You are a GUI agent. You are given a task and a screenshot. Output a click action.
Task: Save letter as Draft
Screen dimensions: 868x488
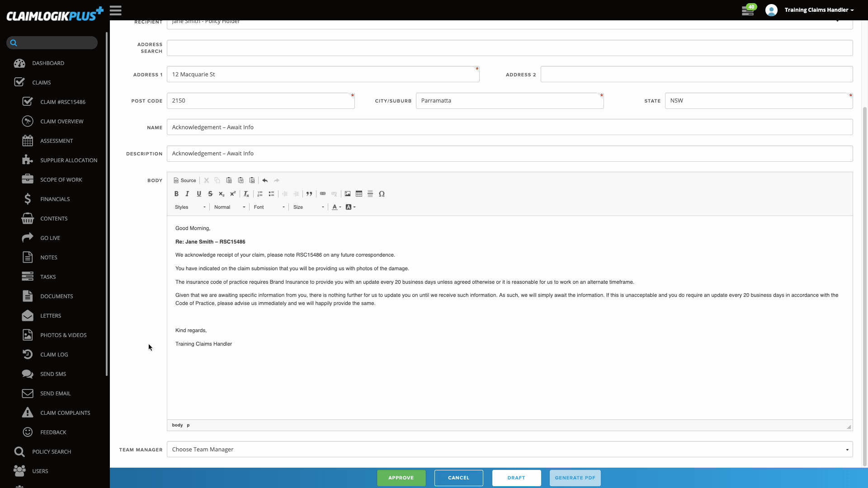coord(516,478)
